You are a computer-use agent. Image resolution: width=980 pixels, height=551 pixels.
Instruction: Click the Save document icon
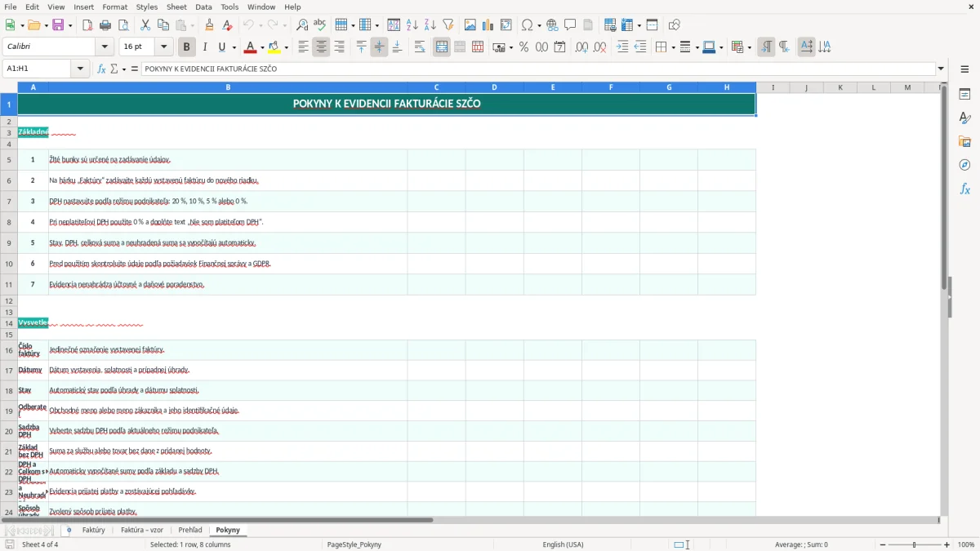58,25
